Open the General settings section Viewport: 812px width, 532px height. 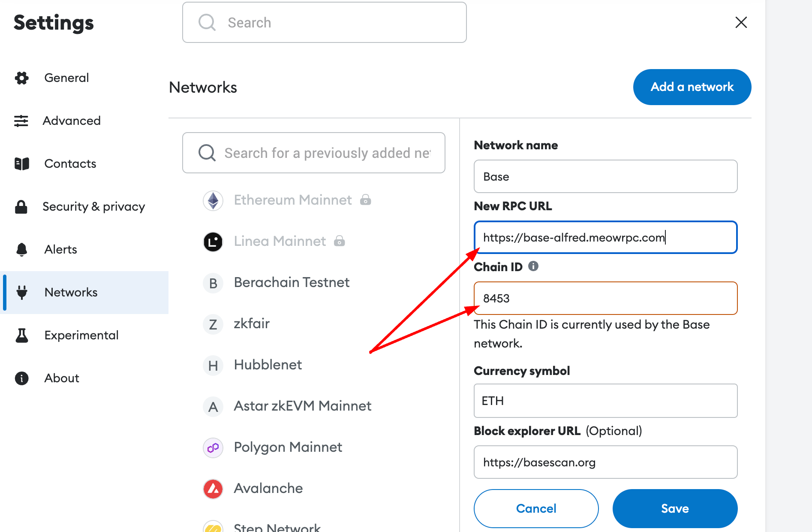(66, 78)
